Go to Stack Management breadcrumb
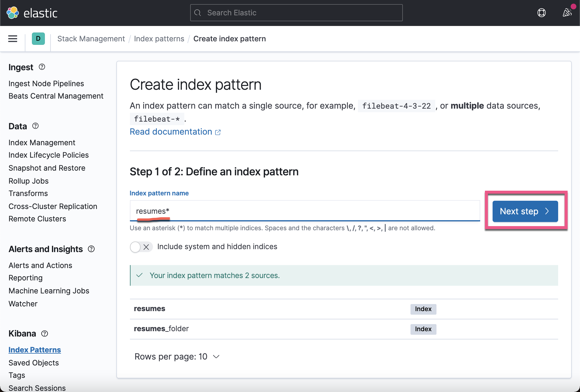The width and height of the screenshot is (580, 392). (91, 39)
